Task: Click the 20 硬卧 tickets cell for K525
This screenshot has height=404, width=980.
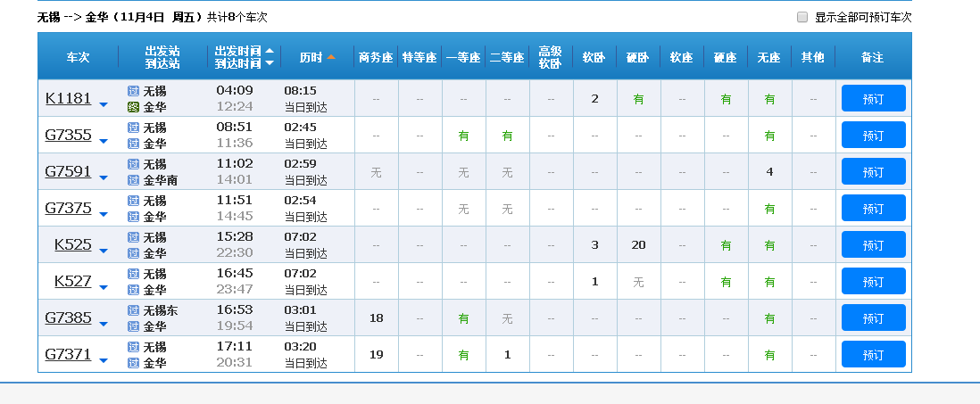Action: [x=638, y=245]
